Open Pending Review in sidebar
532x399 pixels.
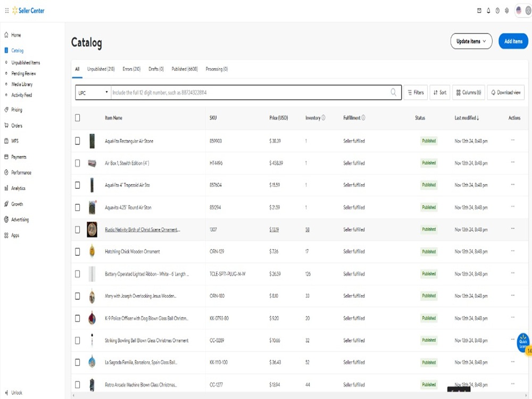point(24,73)
